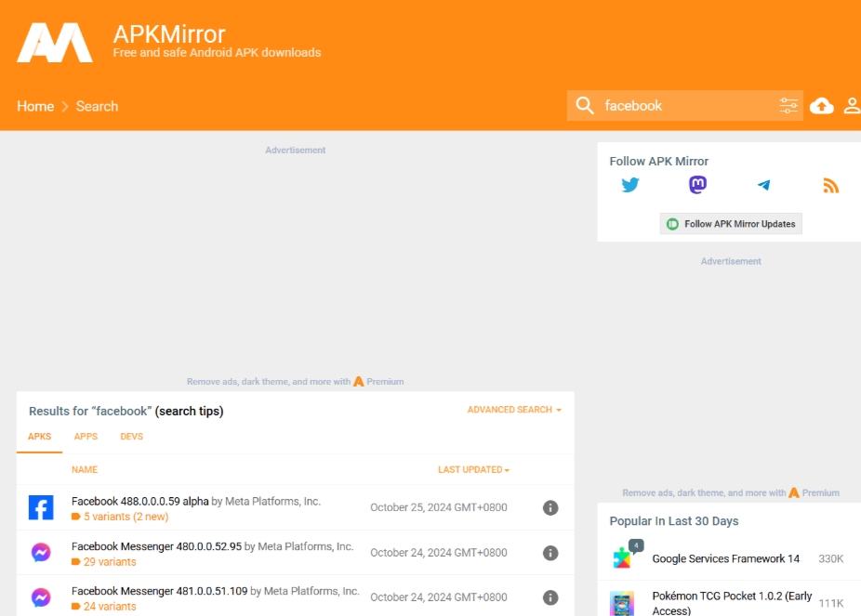Show info for Messenger 480.0.0.52.95
Viewport: 861px width, 616px height.
coord(550,553)
